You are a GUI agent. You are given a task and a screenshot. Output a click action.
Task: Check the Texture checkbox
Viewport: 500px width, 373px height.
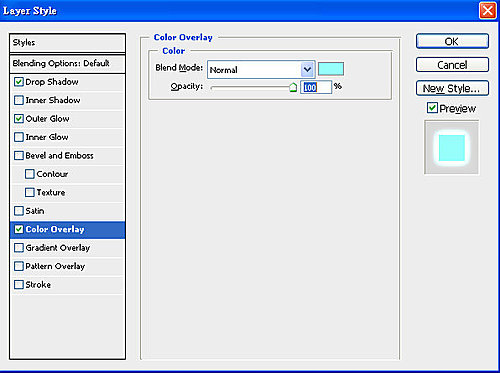click(30, 192)
